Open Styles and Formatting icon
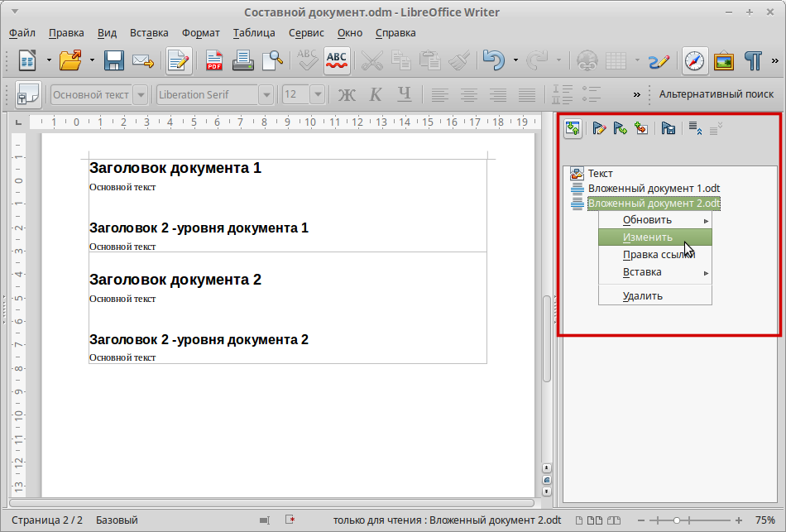The height and width of the screenshot is (532, 786). [28, 94]
